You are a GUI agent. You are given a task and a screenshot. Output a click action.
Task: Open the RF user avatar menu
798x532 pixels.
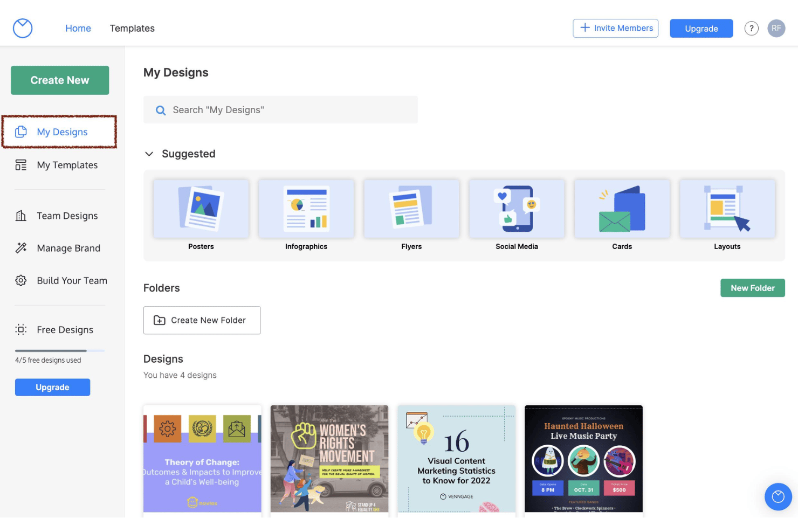click(776, 28)
